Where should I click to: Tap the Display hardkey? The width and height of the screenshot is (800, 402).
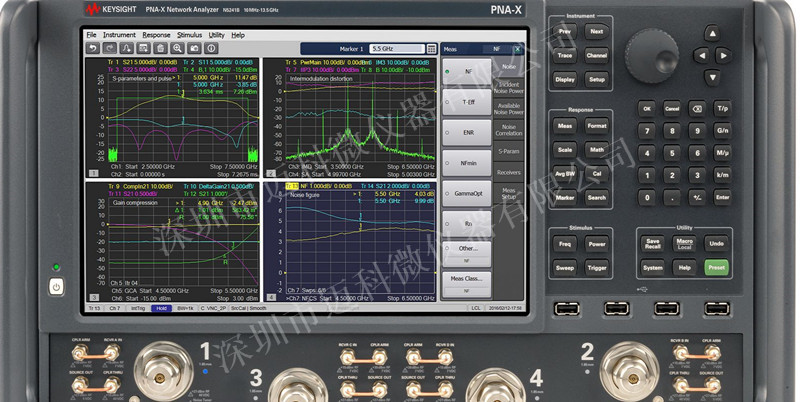coord(564,80)
